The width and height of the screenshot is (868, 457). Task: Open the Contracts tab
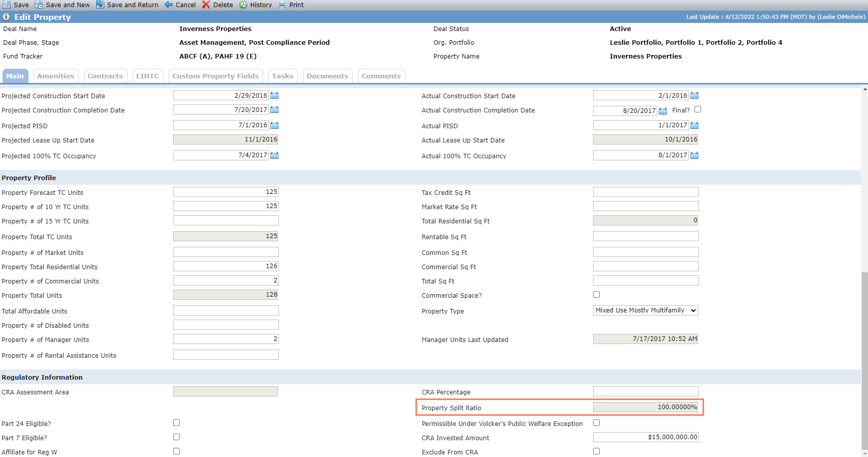105,76
